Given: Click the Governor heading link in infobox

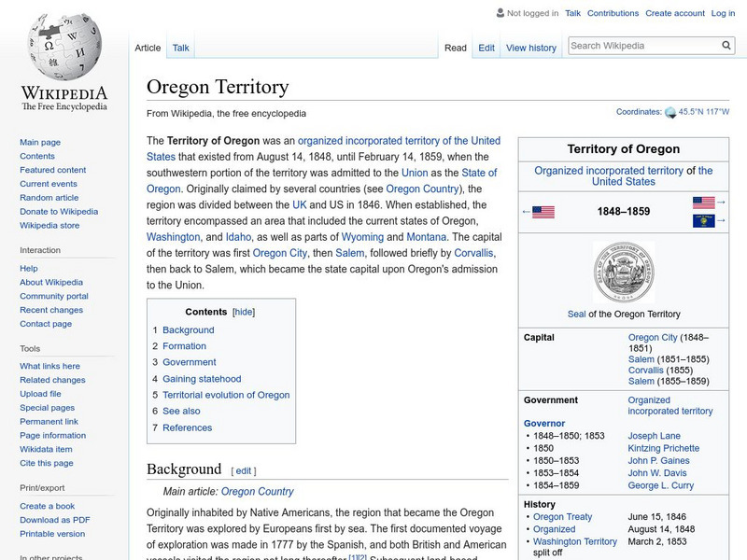Looking at the screenshot, I should tap(544, 423).
